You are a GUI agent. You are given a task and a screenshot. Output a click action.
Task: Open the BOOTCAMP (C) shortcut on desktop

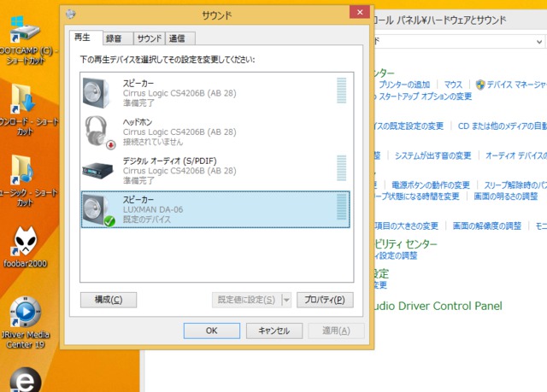point(25,41)
